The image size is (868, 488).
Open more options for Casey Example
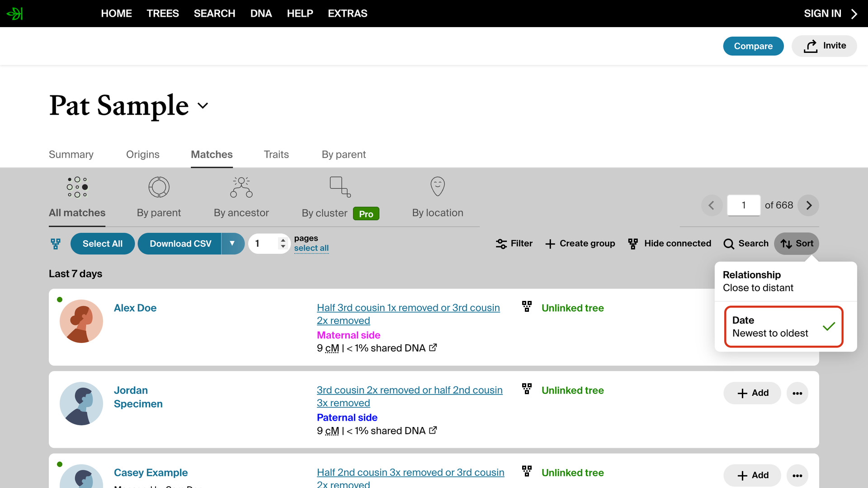[797, 475]
